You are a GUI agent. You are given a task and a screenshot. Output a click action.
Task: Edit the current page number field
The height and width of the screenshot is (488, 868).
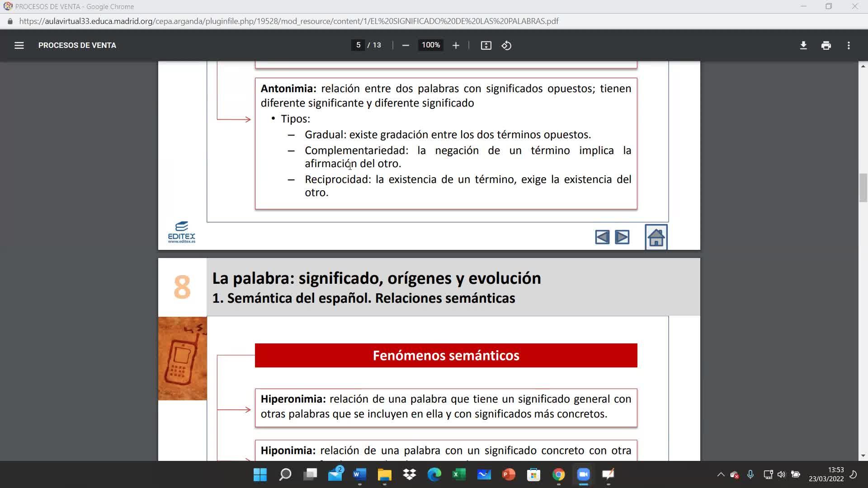pos(358,45)
